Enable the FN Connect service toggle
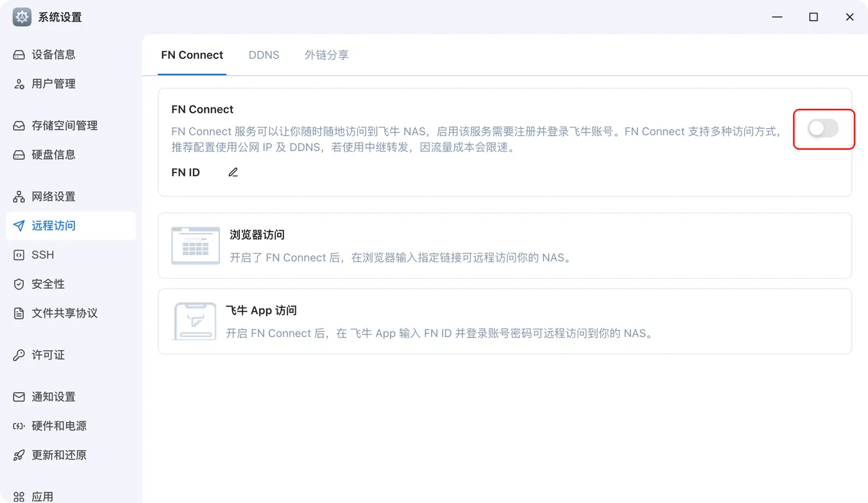 [x=823, y=129]
